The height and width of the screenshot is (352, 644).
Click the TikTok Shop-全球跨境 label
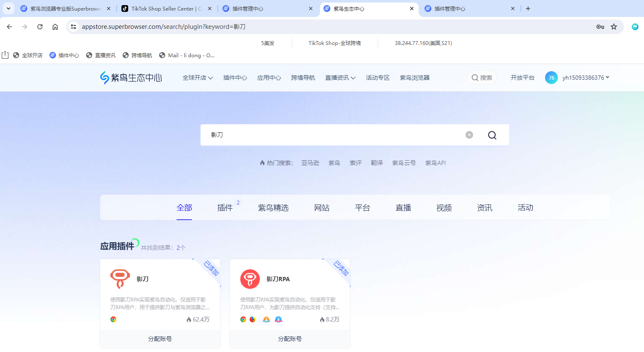click(x=335, y=43)
